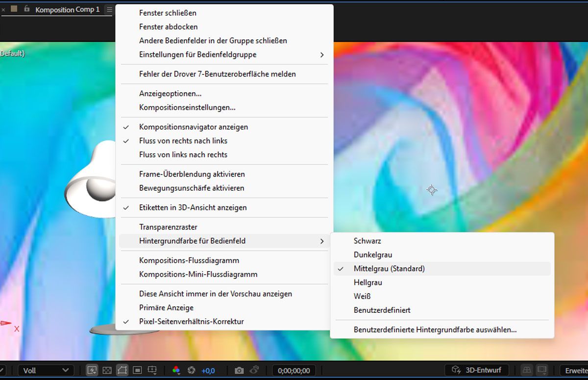Toggle mask and shape path visibility icon
This screenshot has height=380, width=588.
[x=122, y=370]
